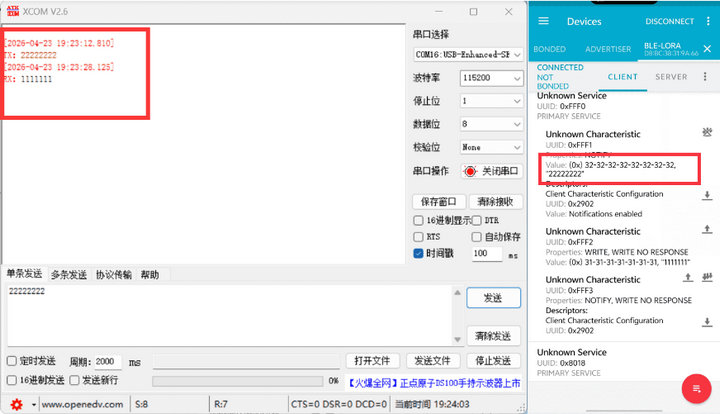Toggle the DTR checkbox
The height and width of the screenshot is (414, 720).
(x=477, y=221)
